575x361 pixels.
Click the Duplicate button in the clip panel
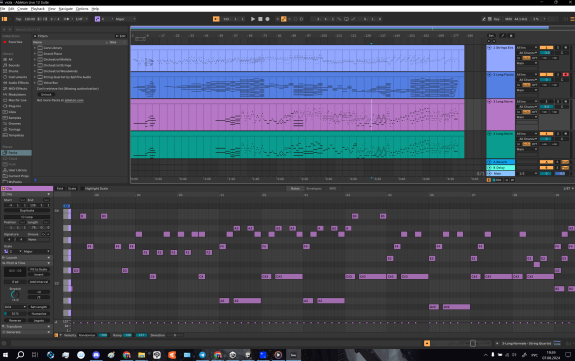tap(27, 211)
